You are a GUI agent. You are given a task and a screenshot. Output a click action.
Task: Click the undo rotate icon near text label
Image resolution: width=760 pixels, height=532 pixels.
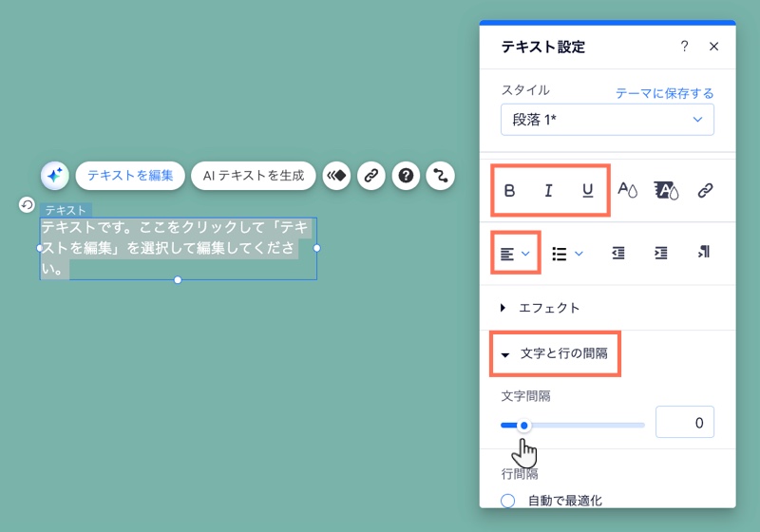[x=27, y=205]
